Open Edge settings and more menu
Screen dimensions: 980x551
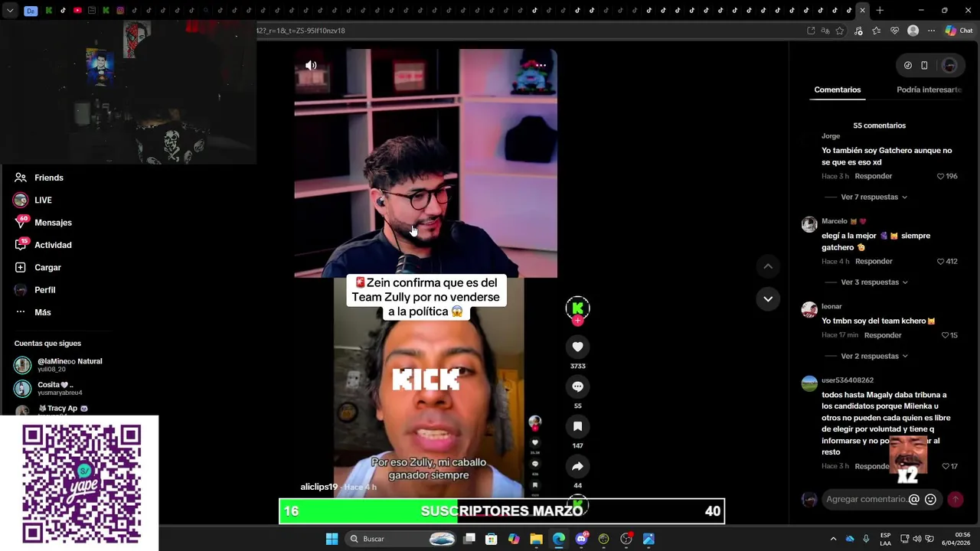point(931,31)
